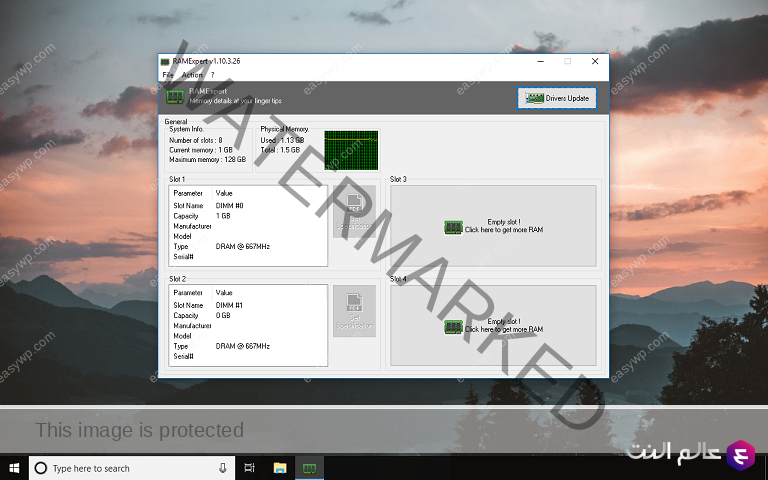Screen dimensions: 768x480
Task: Select the 1 GB capacity value in Slot 1
Action: [x=223, y=216]
